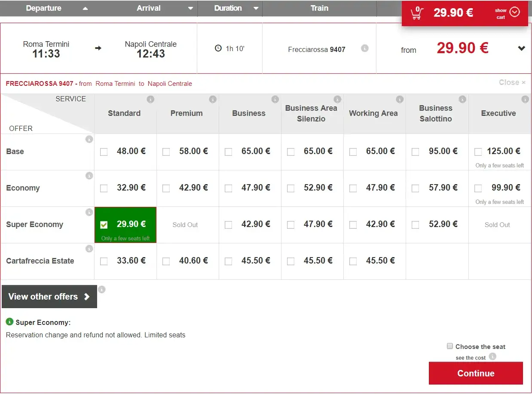Select Base Premium 58.00 € checkbox
This screenshot has height=394, width=532.
(166, 152)
